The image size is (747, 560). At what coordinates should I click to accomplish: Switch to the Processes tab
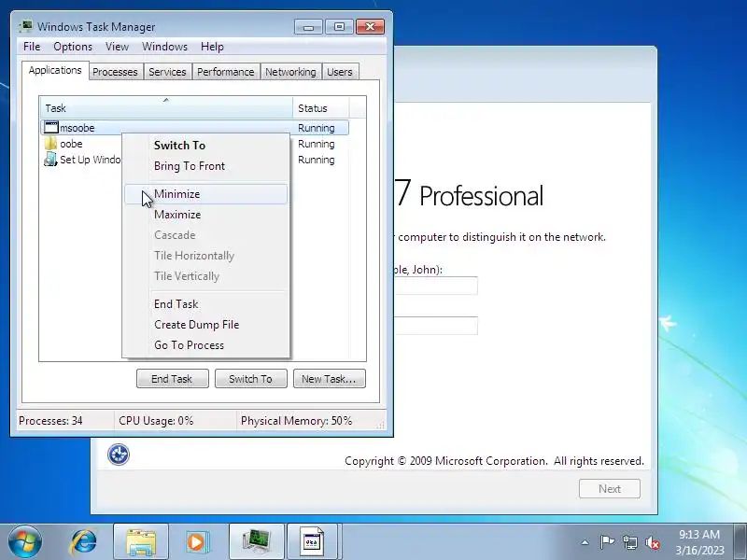pos(115,72)
